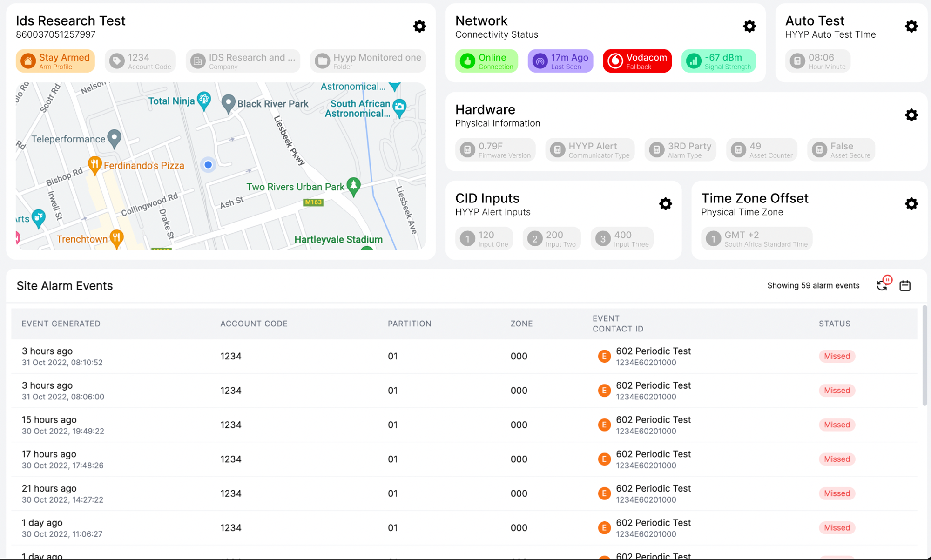Click the GMT +2 number badge
931x560 pixels.
(713, 239)
